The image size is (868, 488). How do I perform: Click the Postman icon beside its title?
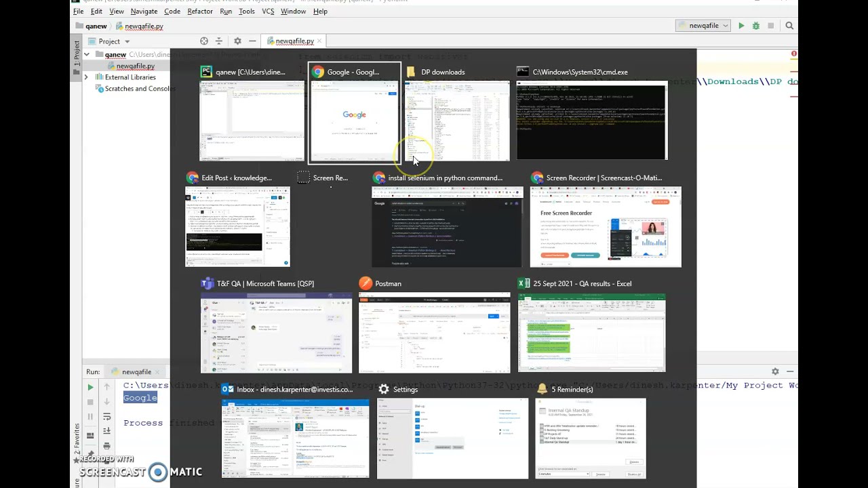(366, 283)
